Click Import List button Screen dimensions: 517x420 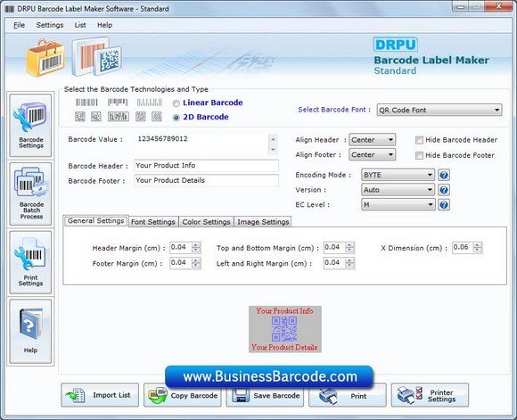click(x=100, y=395)
